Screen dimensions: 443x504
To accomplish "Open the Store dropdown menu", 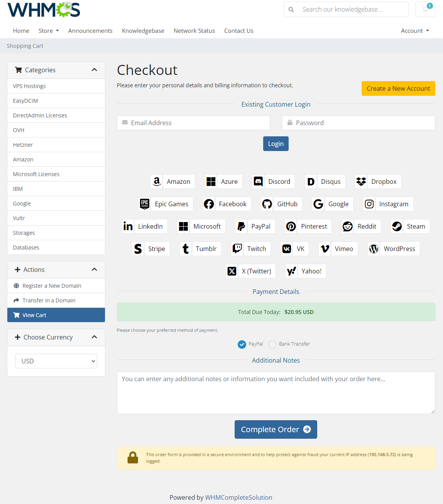I will click(x=49, y=31).
